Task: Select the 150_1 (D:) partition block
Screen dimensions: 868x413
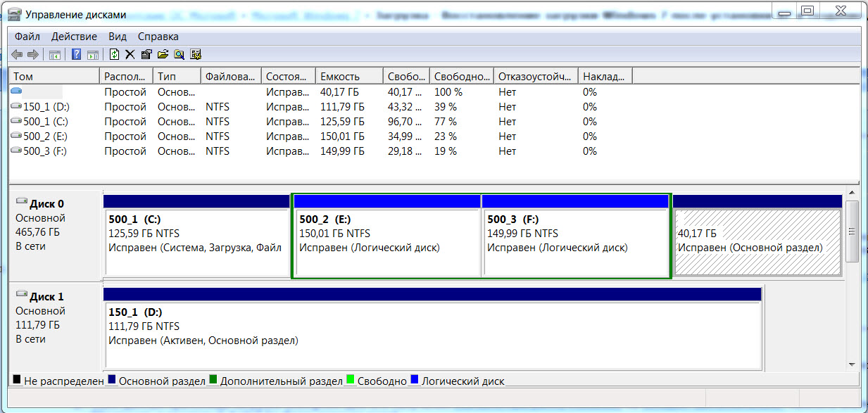Action: 432,329
